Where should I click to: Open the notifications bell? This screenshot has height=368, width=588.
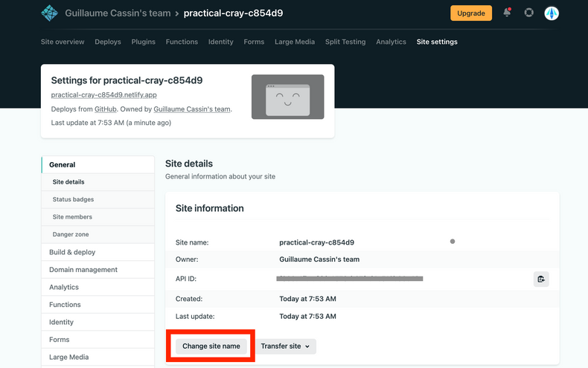coord(507,13)
